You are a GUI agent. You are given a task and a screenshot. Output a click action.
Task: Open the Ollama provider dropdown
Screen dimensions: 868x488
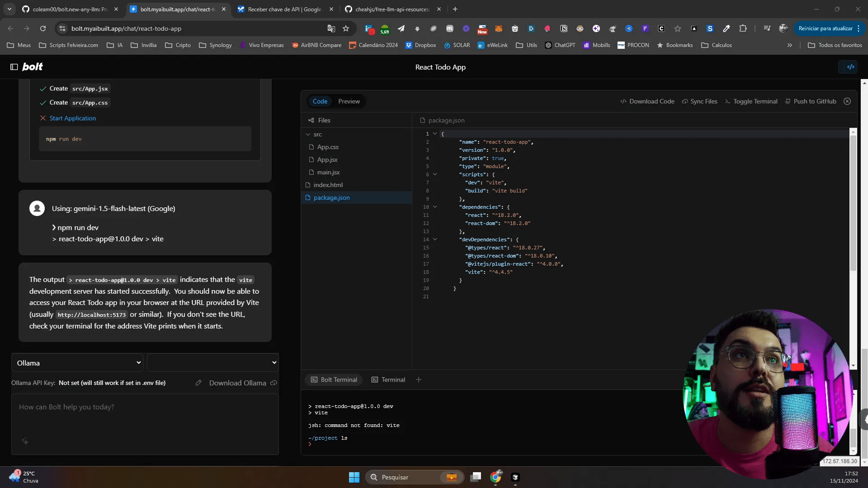pos(77,363)
